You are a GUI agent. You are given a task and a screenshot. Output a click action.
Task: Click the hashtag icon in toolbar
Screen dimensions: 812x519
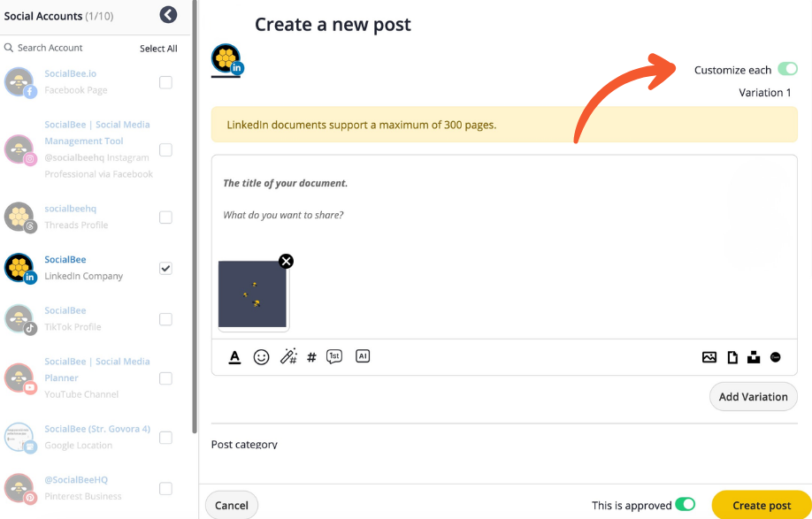click(311, 358)
